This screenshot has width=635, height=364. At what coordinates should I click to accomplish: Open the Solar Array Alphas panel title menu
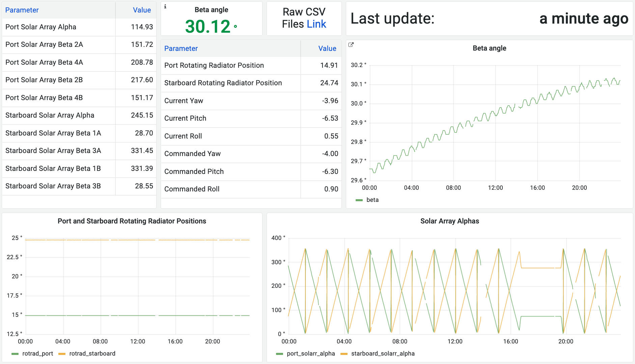(x=449, y=221)
